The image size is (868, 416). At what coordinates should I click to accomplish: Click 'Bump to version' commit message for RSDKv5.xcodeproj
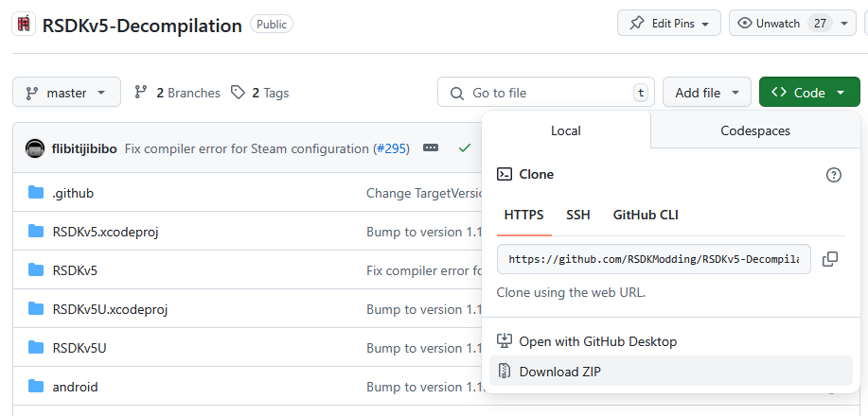click(x=425, y=232)
